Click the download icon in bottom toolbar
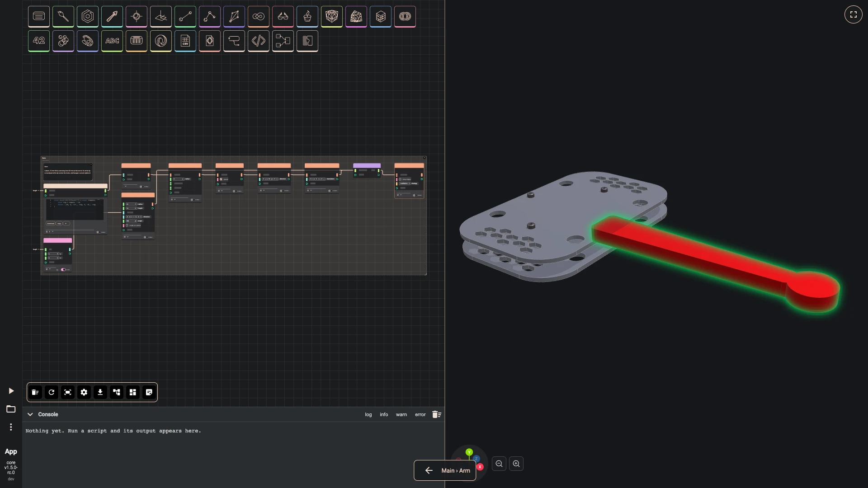The width and height of the screenshot is (868, 488). (100, 392)
